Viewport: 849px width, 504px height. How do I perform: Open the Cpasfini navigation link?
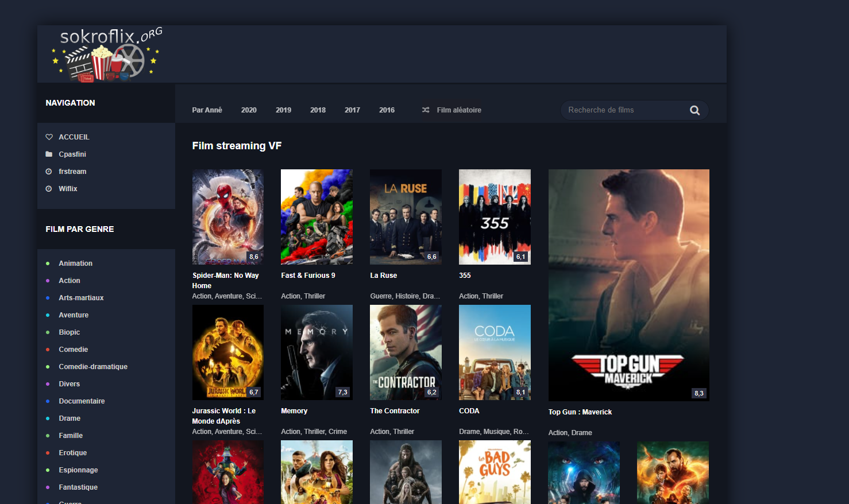coord(72,154)
